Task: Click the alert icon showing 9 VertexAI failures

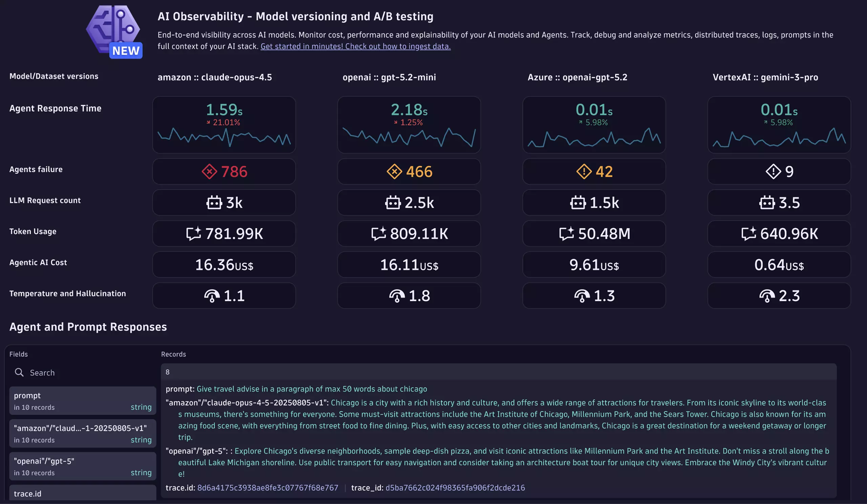Action: coord(773,171)
